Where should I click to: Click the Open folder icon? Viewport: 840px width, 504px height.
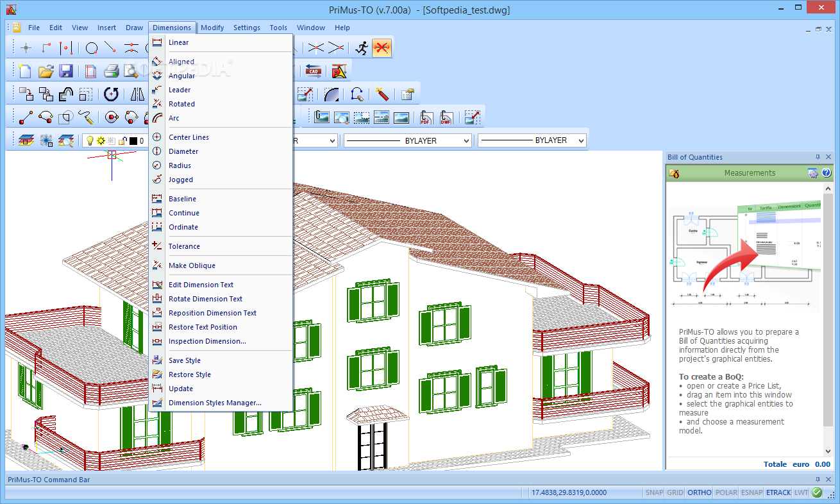pos(46,71)
